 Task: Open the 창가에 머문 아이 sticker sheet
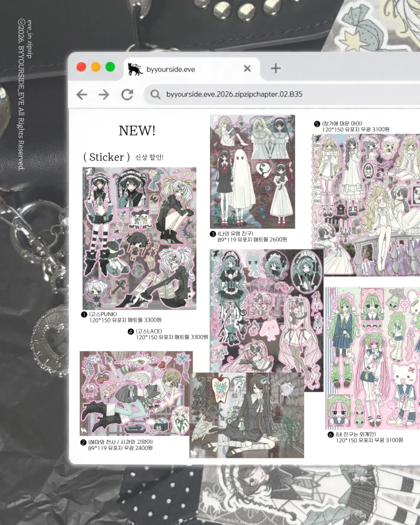pos(366,205)
